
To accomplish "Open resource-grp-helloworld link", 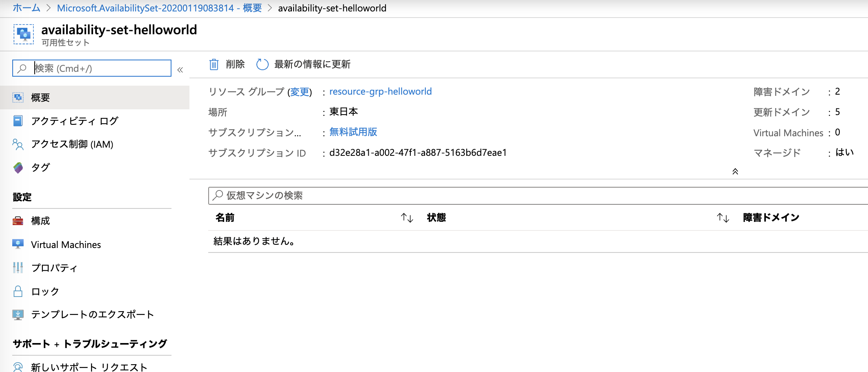I will click(381, 91).
